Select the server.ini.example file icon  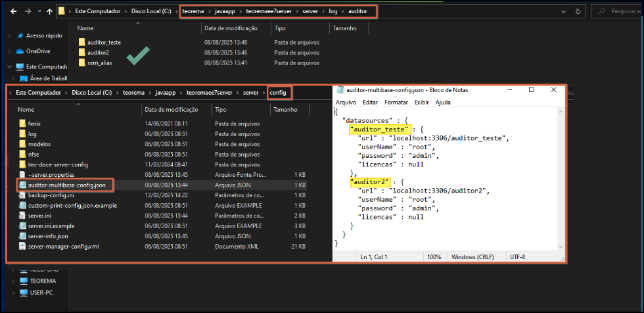22,226
